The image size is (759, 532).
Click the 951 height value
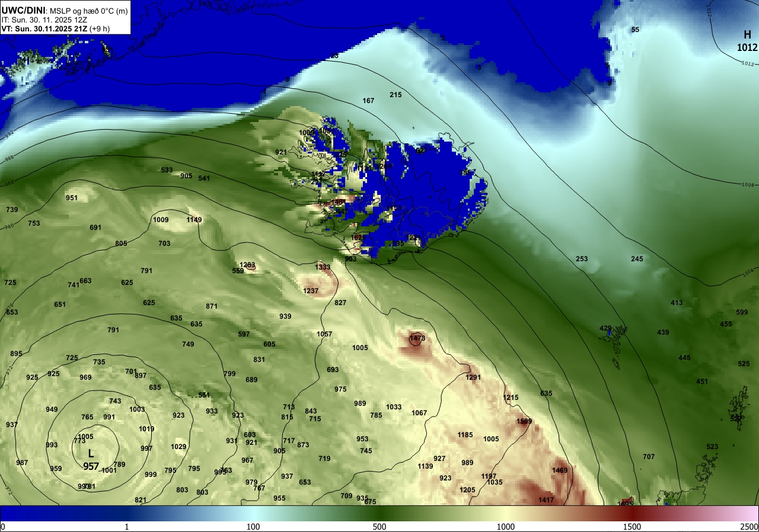(x=72, y=198)
